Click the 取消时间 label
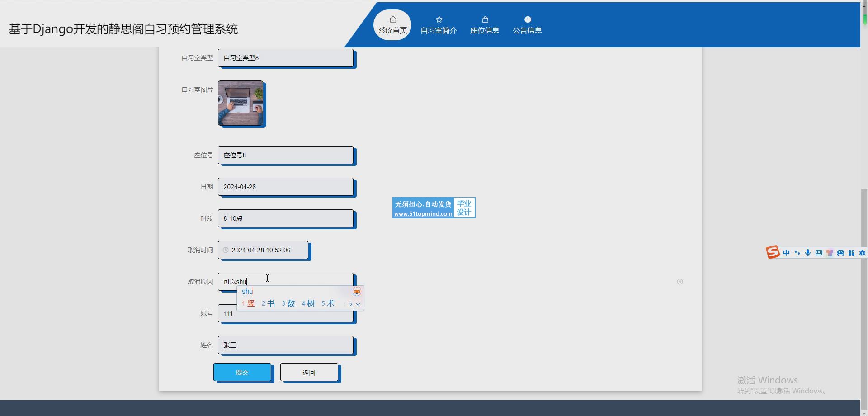Viewport: 868px width, 416px height. [200, 250]
